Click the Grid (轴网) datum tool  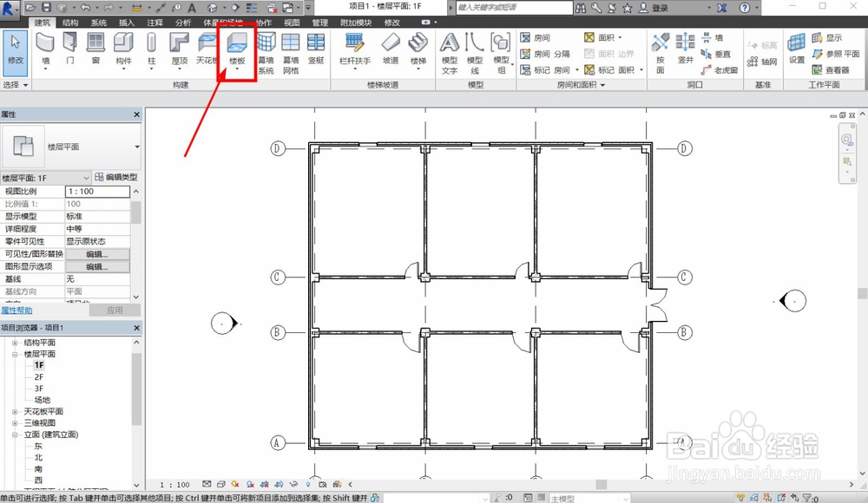pos(762,62)
